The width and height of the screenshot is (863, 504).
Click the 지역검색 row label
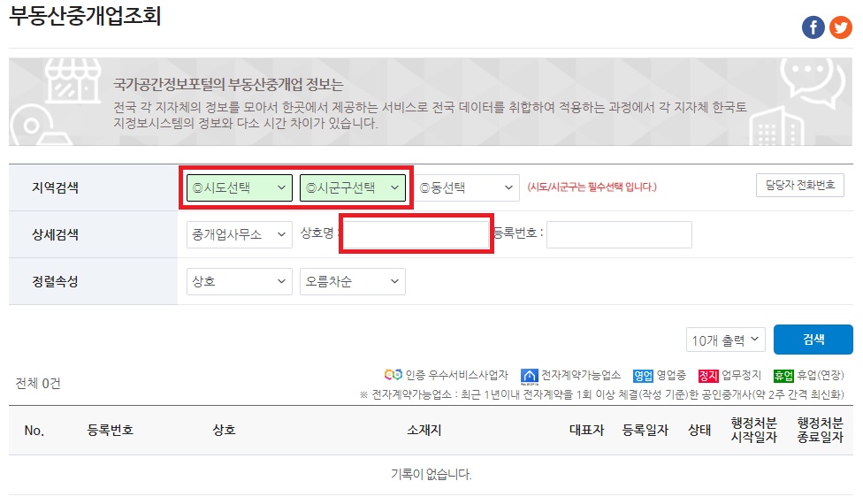(x=55, y=187)
